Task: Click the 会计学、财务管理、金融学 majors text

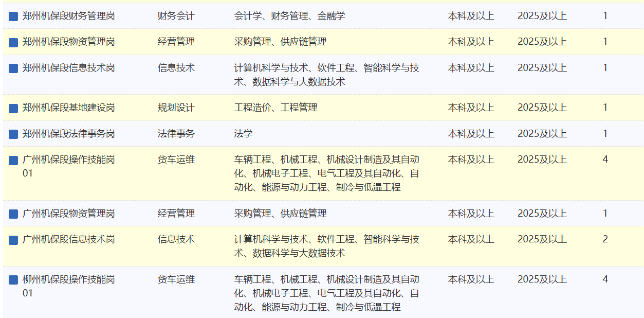Action: [x=289, y=16]
